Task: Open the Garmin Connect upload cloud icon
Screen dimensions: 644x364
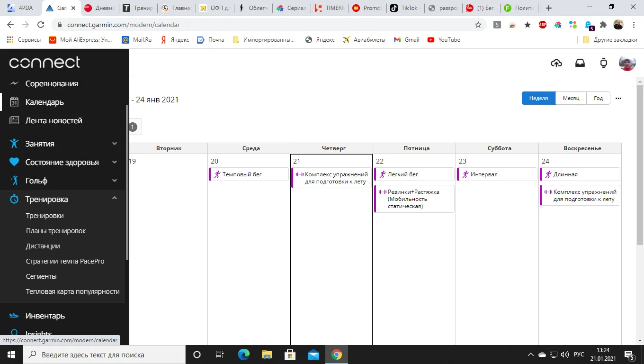Action: coord(556,63)
